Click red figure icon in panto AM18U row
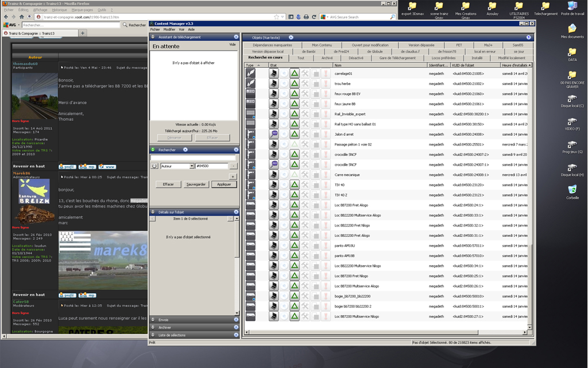 pyautogui.click(x=326, y=246)
